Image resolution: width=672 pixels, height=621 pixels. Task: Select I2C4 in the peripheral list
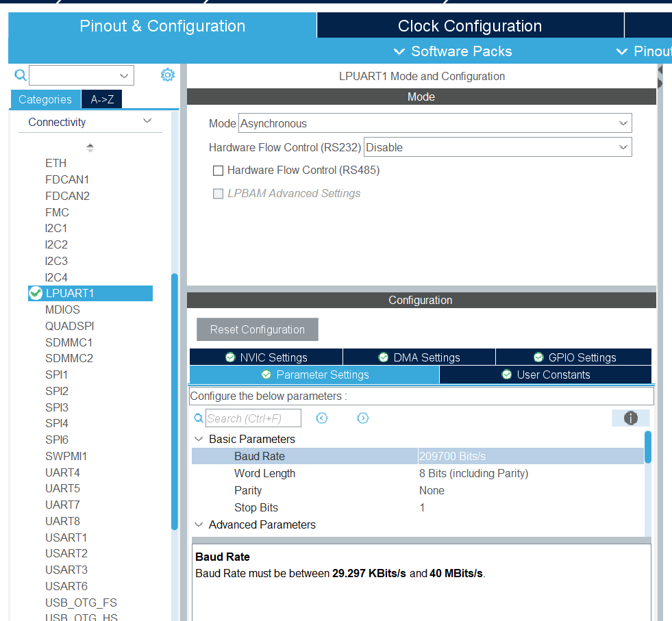[56, 277]
